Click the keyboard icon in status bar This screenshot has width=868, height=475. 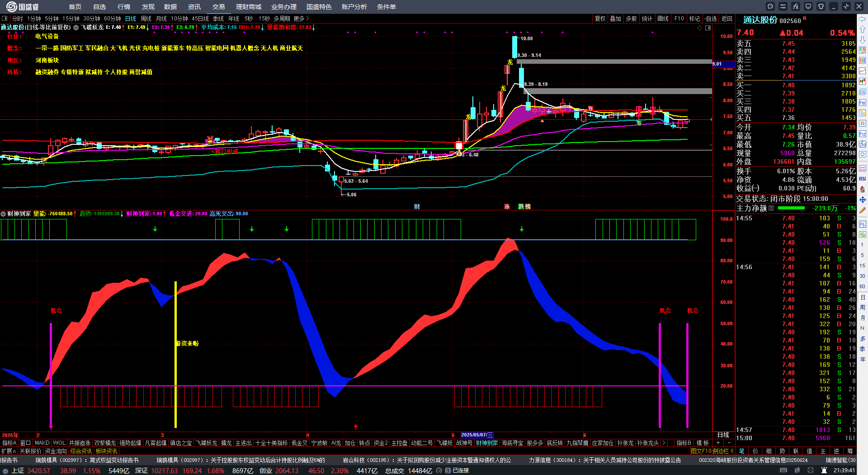coord(783,470)
